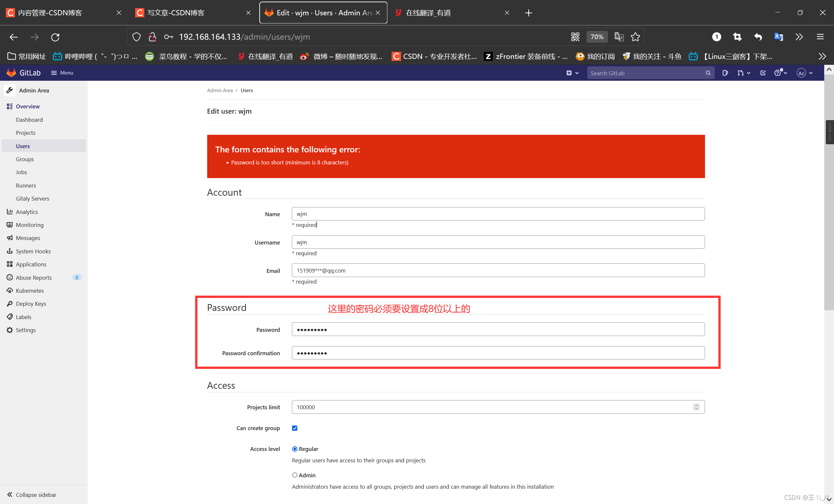Click Dashboard menu item
This screenshot has width=834, height=504.
click(x=29, y=119)
